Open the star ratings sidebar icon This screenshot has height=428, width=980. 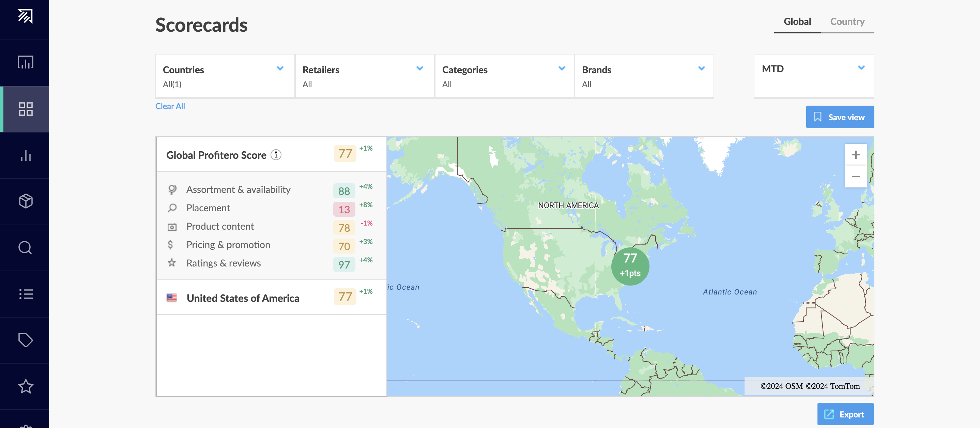[x=26, y=386]
